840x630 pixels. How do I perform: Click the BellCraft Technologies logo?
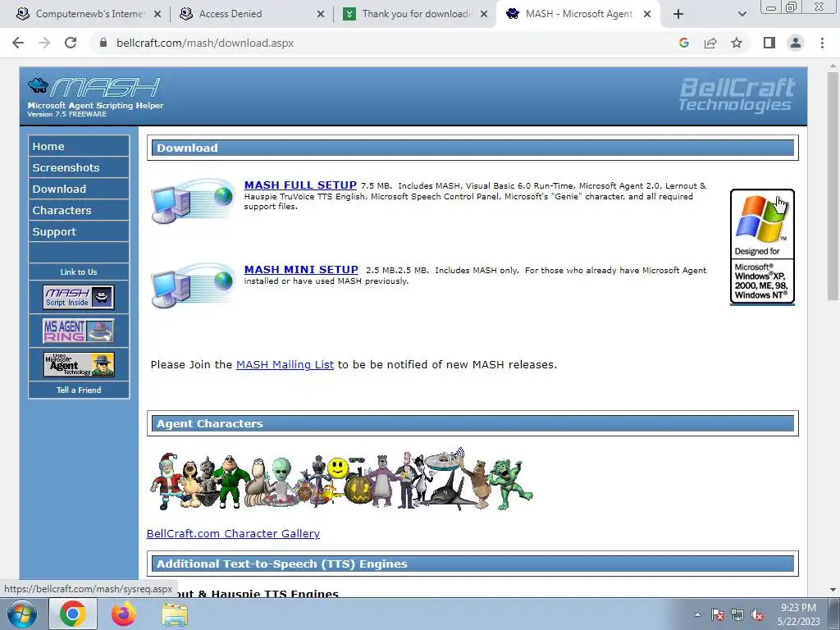[737, 95]
